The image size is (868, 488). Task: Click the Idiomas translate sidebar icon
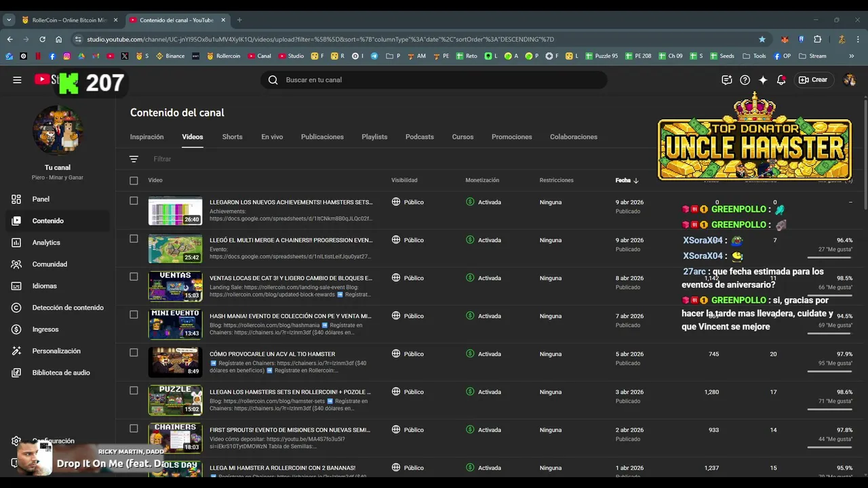coord(16,286)
